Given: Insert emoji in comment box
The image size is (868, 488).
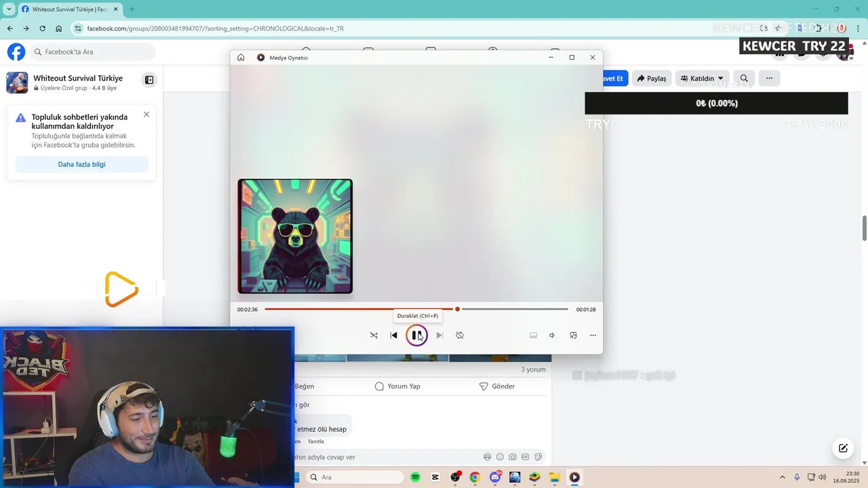Looking at the screenshot, I should (x=500, y=457).
